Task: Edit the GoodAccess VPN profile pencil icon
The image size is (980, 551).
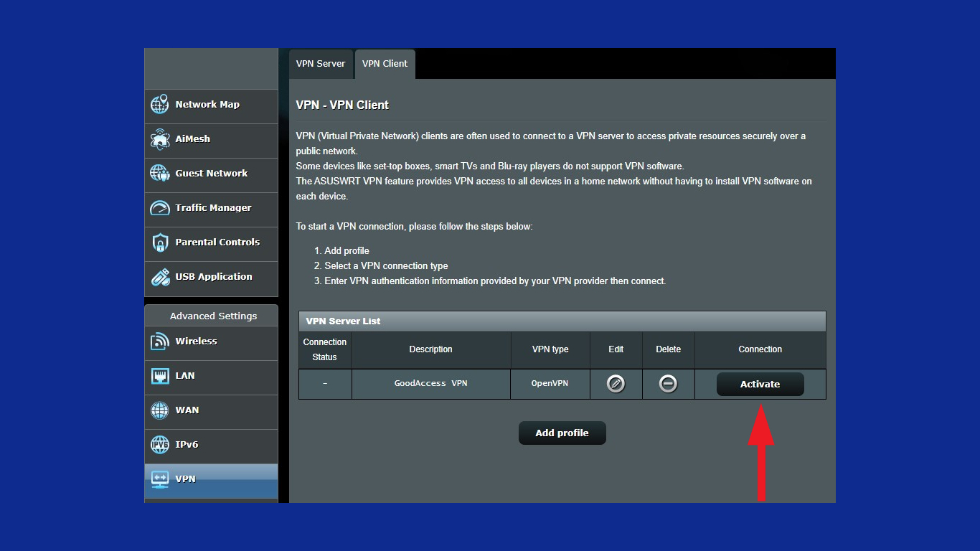Action: (616, 384)
